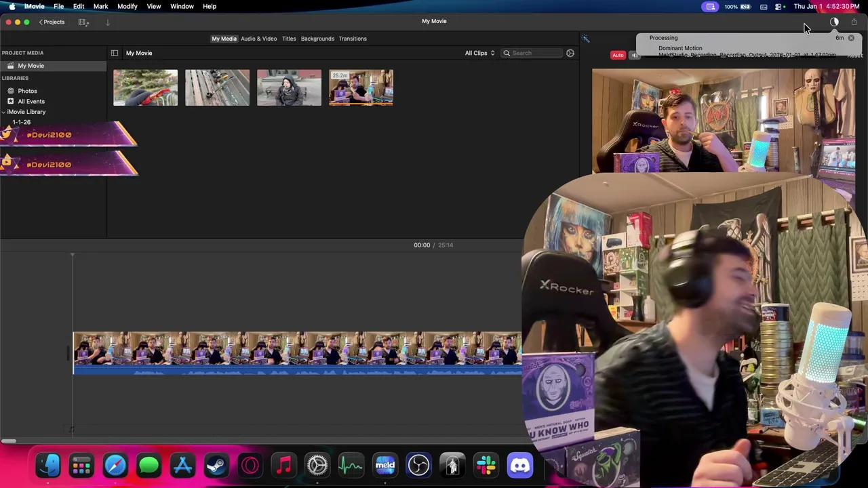Open the browser settings gear icon
Image resolution: width=868 pixels, height=488 pixels.
570,53
